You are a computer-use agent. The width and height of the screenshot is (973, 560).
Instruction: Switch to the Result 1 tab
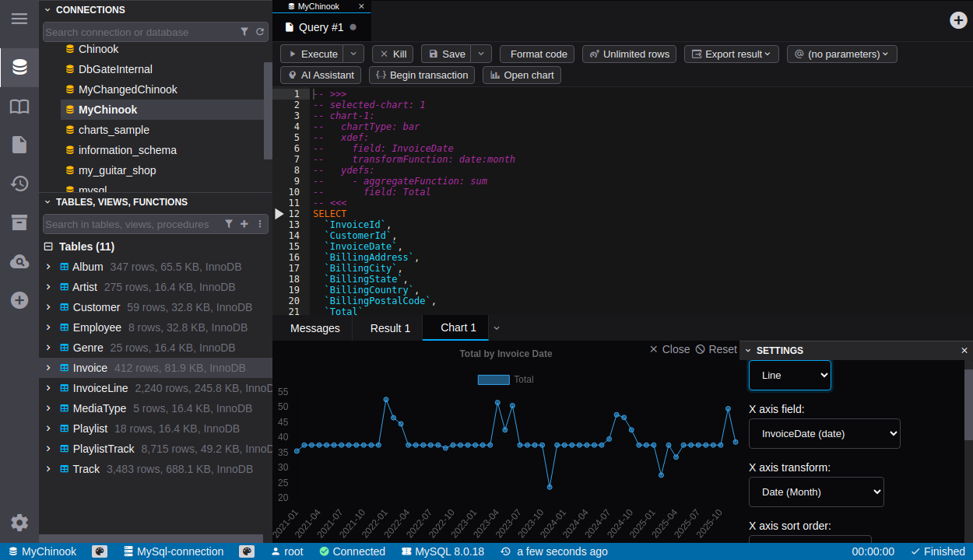tap(390, 328)
